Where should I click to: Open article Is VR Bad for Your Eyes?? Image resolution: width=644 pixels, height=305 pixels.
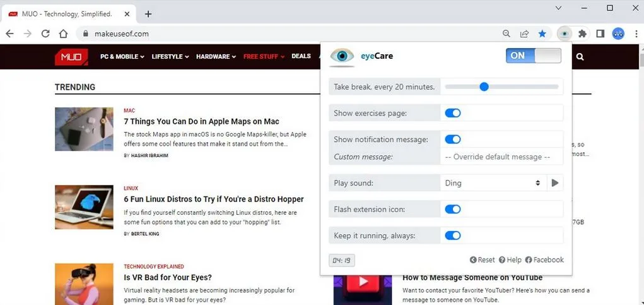click(x=168, y=277)
